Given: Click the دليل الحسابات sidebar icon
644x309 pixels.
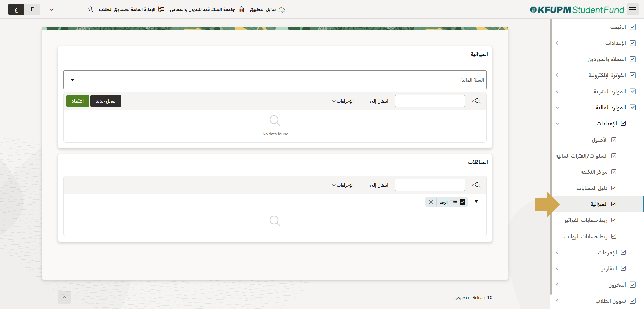Looking at the screenshot, I should click(x=614, y=188).
